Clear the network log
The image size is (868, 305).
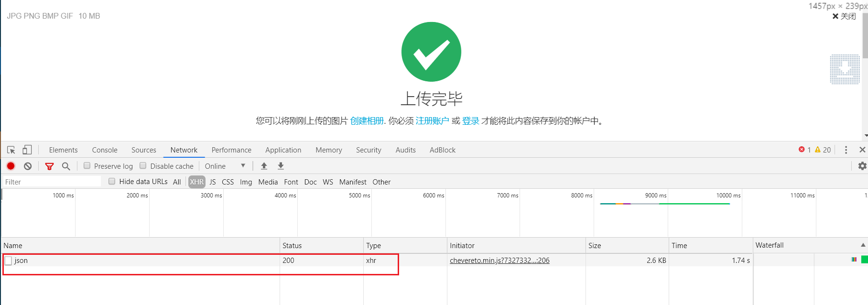[28, 166]
